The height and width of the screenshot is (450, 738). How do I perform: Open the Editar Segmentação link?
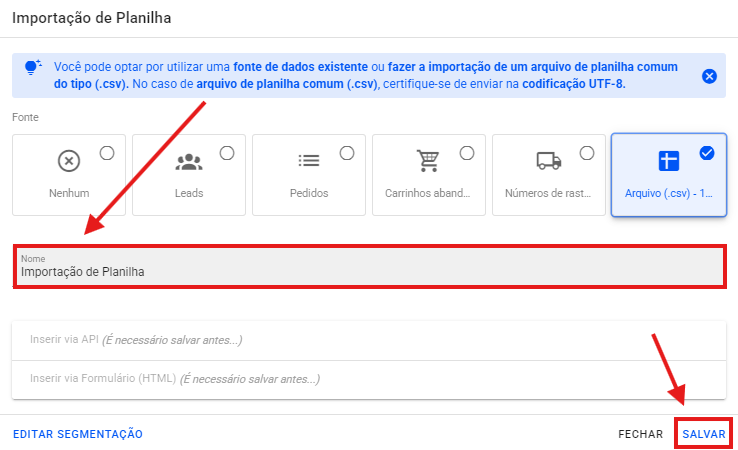tap(78, 434)
